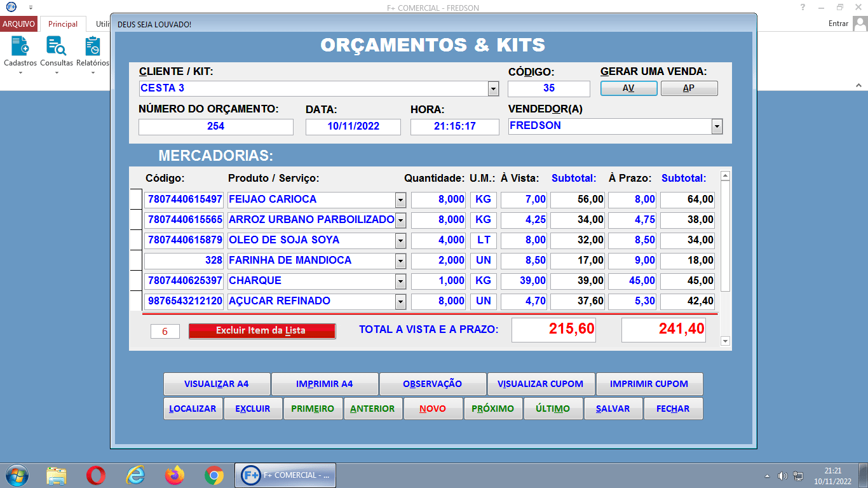Open product dropdown for FEIJAO CARIOCA
The height and width of the screenshot is (488, 868).
(400, 200)
